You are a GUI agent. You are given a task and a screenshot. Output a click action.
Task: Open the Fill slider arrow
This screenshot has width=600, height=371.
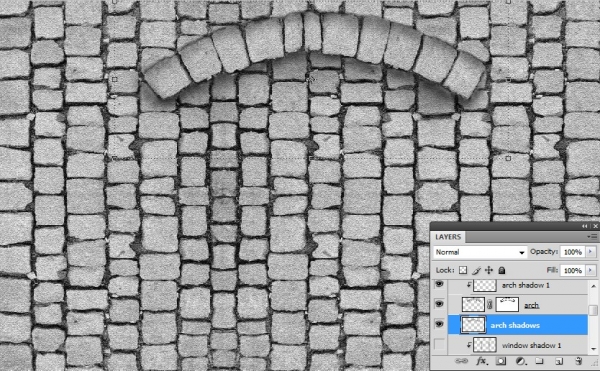point(590,270)
